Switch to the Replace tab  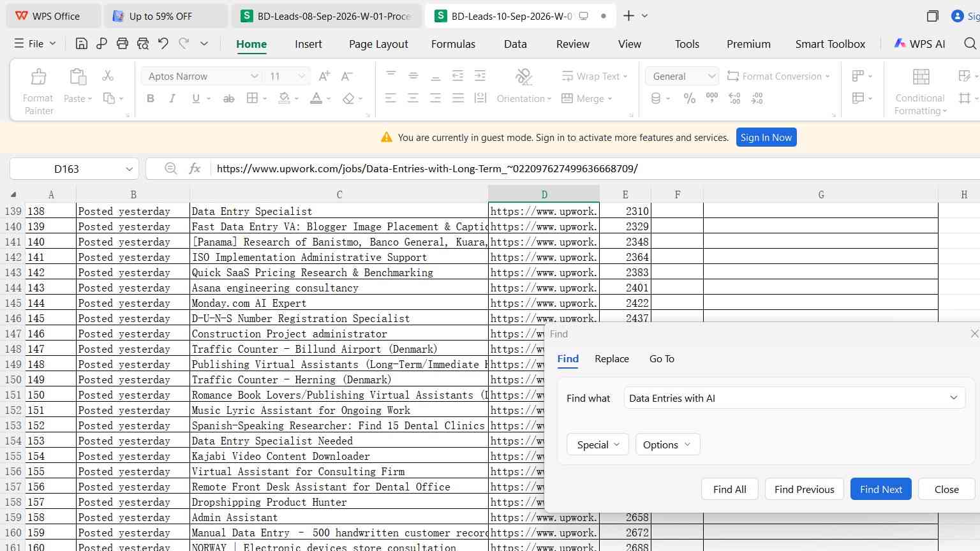click(x=612, y=358)
